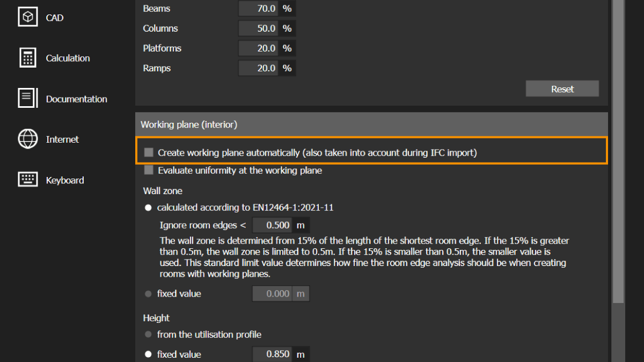The height and width of the screenshot is (362, 644).
Task: Select wall zone calculated according to EN12464-1
Action: tap(148, 208)
